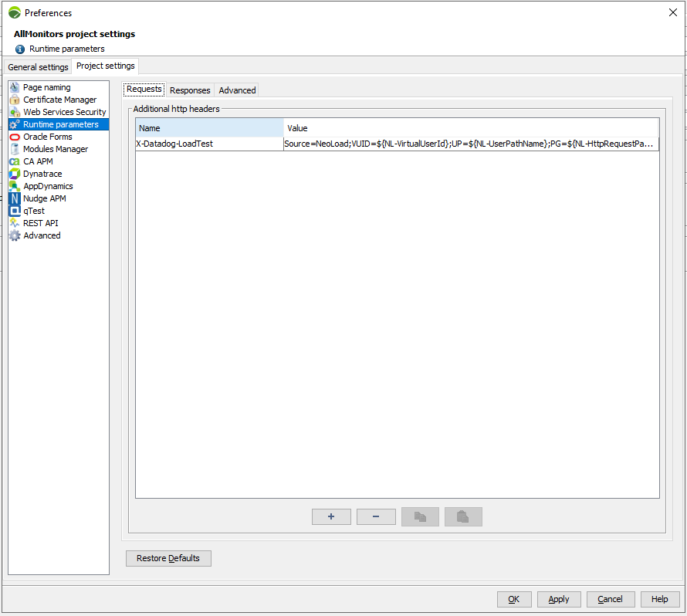Click the Modules Manager icon
The height and width of the screenshot is (616, 687).
point(15,149)
